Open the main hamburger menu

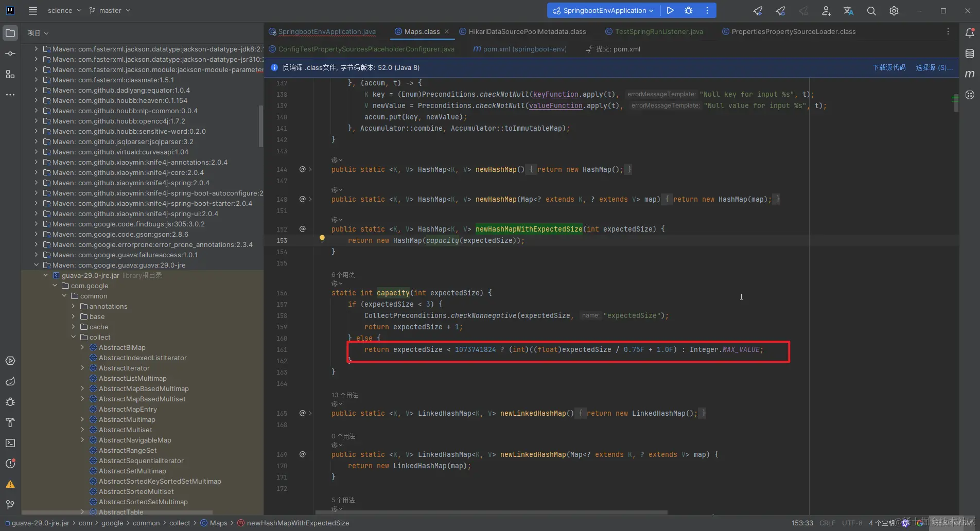(x=33, y=10)
